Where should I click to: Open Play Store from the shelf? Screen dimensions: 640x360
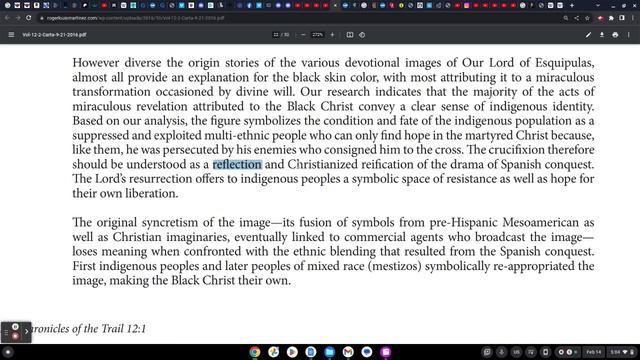tap(292, 352)
